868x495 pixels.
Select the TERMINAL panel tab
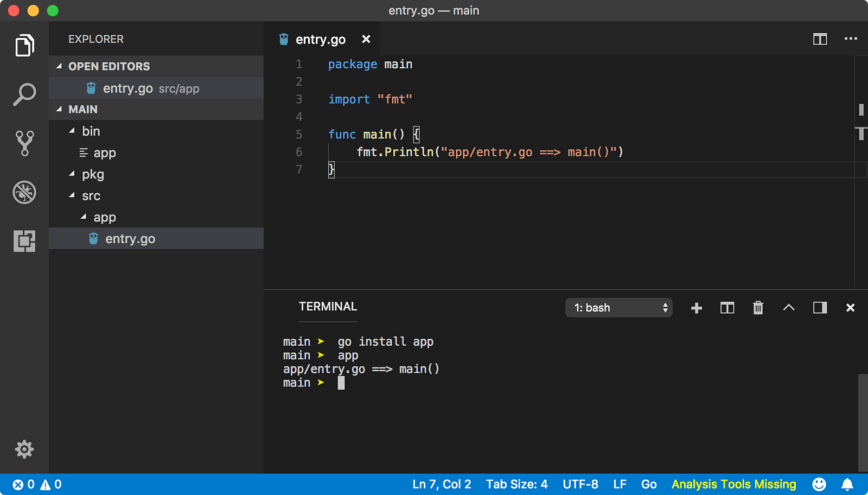click(x=328, y=307)
